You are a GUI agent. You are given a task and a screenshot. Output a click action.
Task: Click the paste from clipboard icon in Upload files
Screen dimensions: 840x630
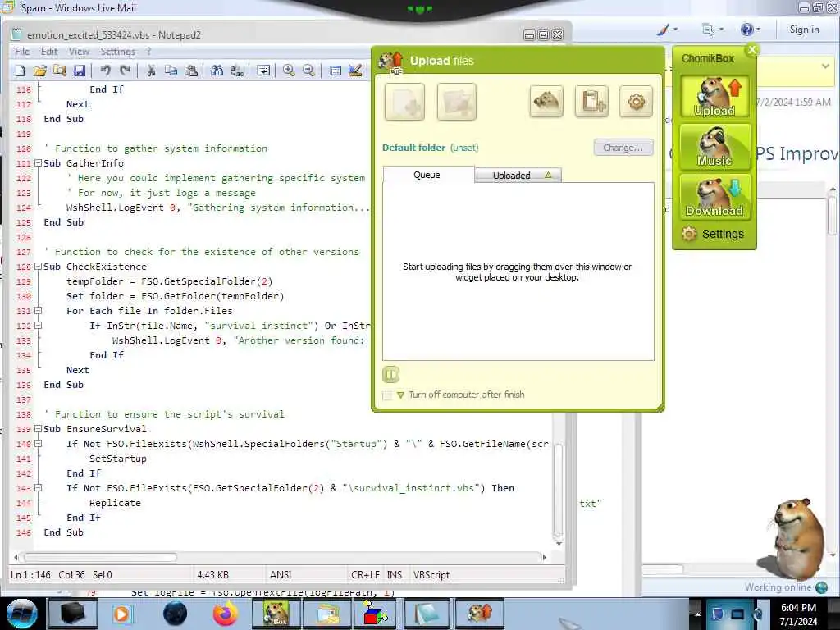(591, 101)
